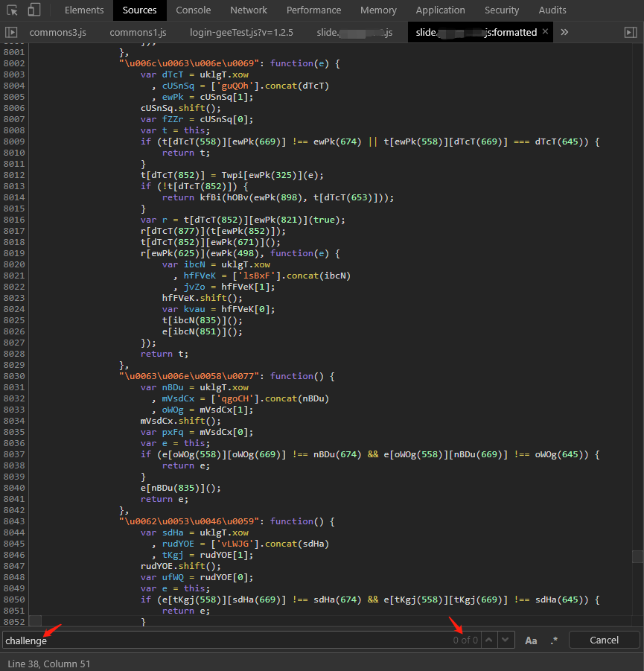
Task: Click the kfBi function call on line 8014
Action: 211,197
